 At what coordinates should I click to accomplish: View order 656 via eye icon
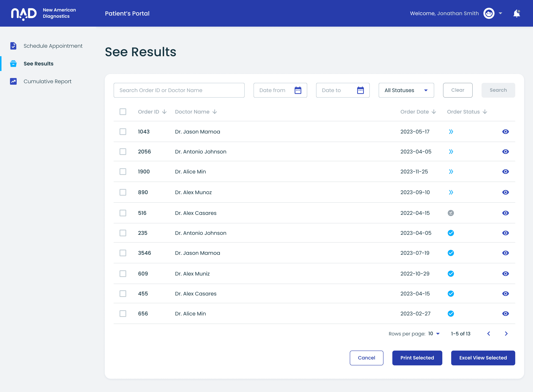(505, 313)
